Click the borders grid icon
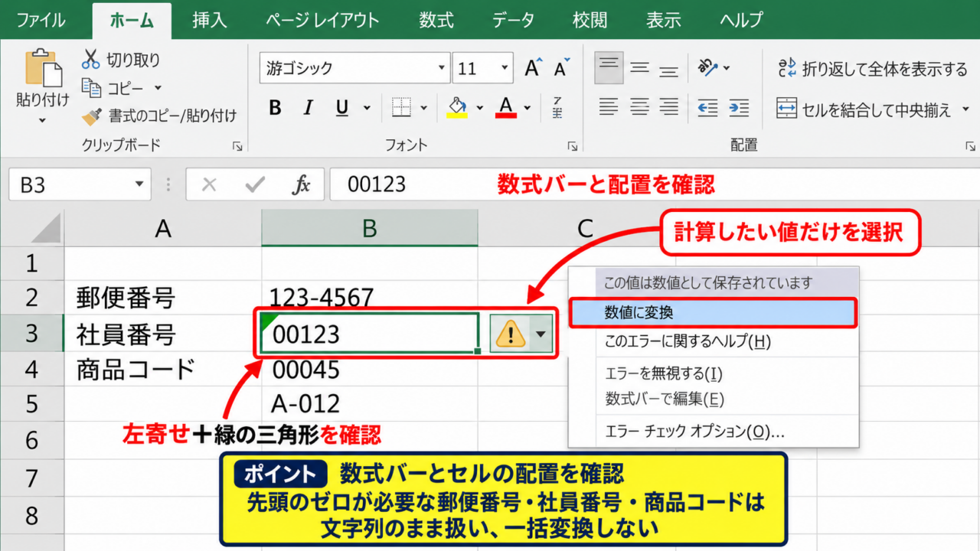This screenshot has width=980, height=551. point(402,108)
